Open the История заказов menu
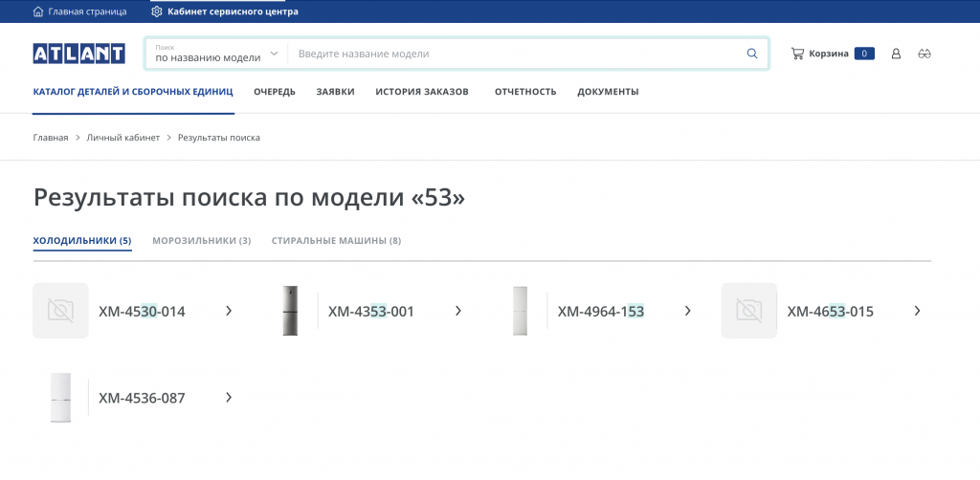 (x=422, y=92)
